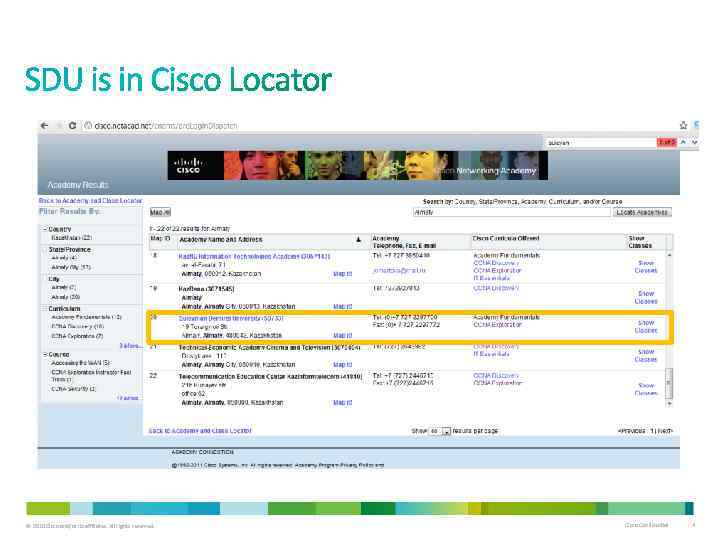
Task: Filter by CCNA Security course
Action: click(73, 388)
